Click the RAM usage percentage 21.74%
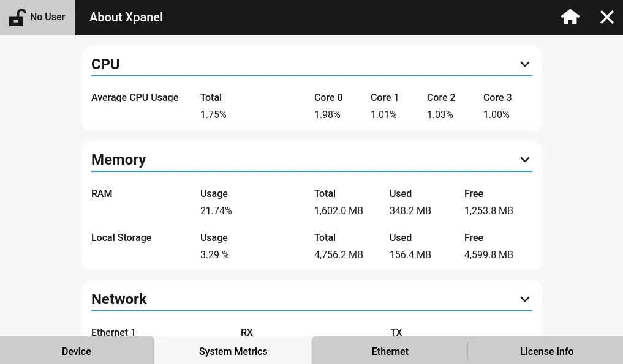Image resolution: width=623 pixels, height=364 pixels. (216, 211)
